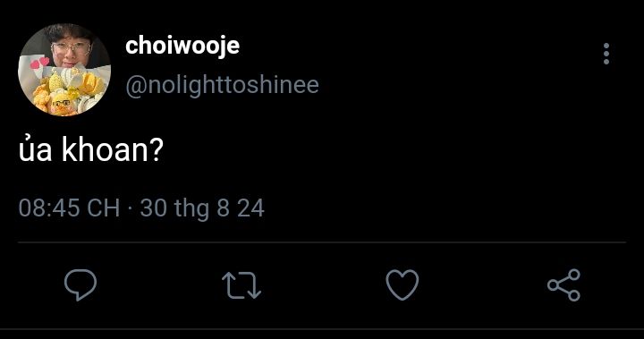The image size is (644, 339).
Task: Click the pink hearts sticker on avatar
Action: (40, 64)
